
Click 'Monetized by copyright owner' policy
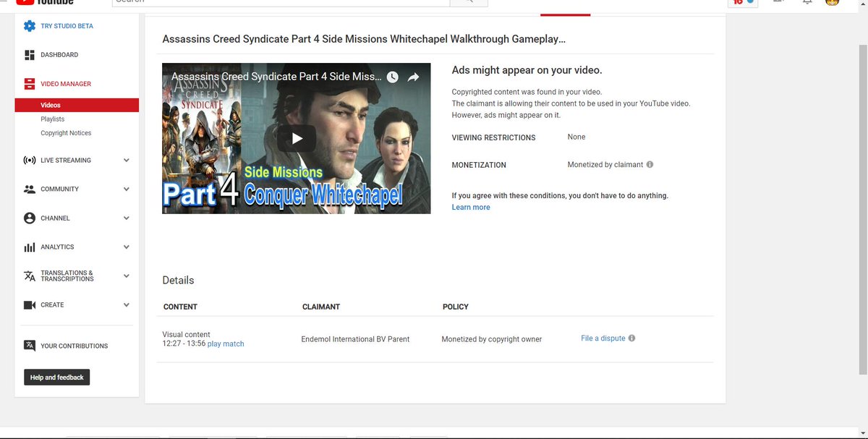(x=492, y=339)
